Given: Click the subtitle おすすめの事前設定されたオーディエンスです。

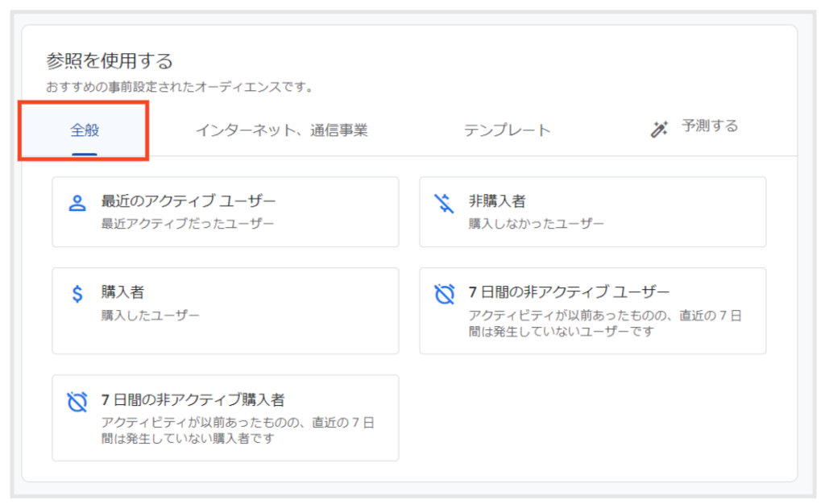Looking at the screenshot, I should click(180, 87).
